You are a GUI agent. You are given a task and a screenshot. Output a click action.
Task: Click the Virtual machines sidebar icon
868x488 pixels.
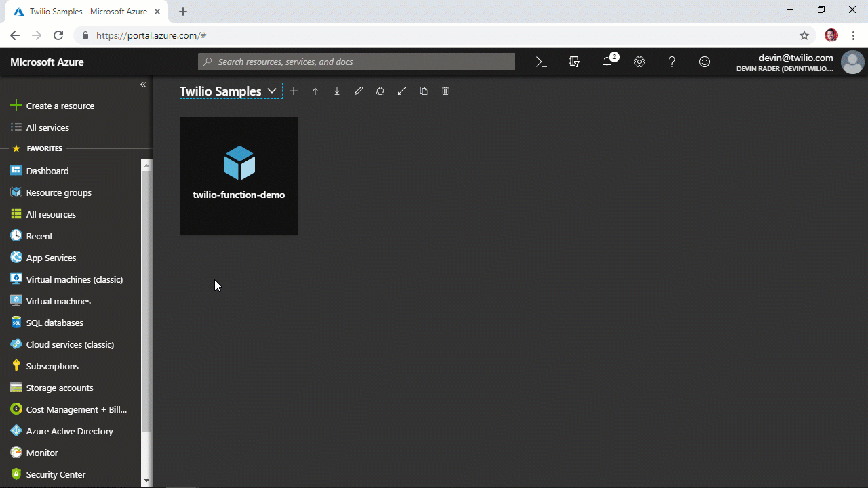tap(16, 300)
